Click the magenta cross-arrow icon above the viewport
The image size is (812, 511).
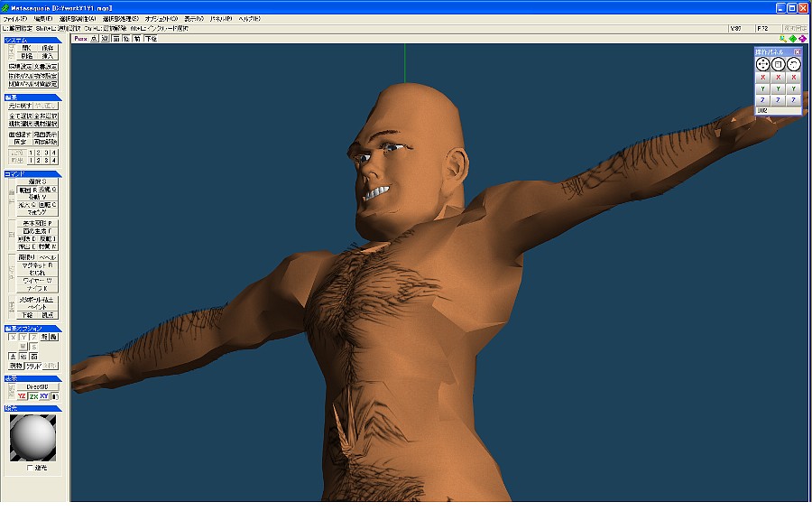pos(802,39)
